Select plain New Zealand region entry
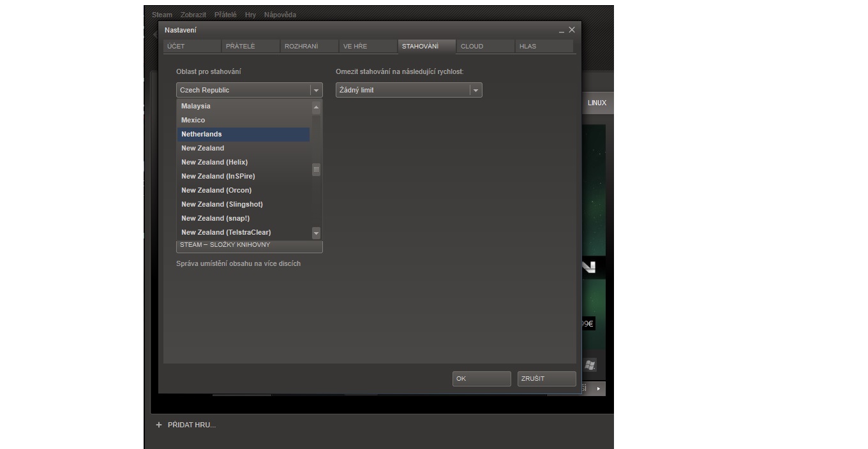Image resolution: width=868 pixels, height=449 pixels. (243, 148)
